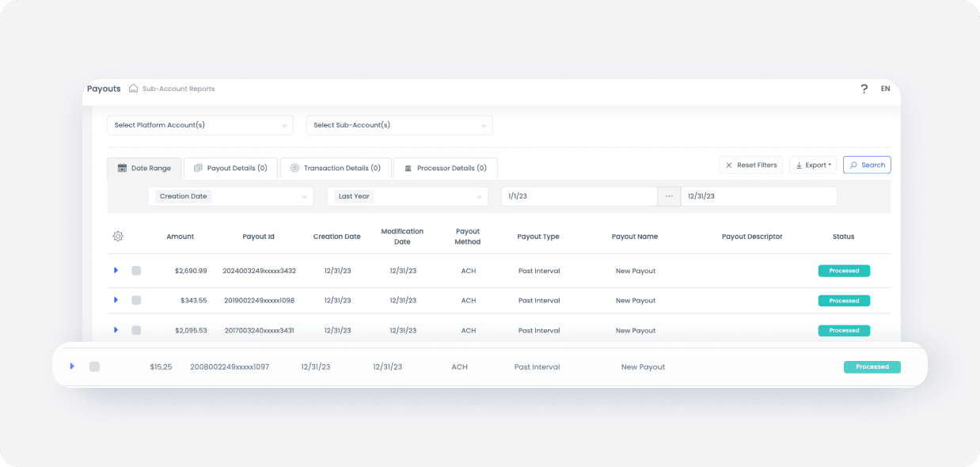
Task: Open the Select Sub-Account(s) dropdown
Action: (x=400, y=125)
